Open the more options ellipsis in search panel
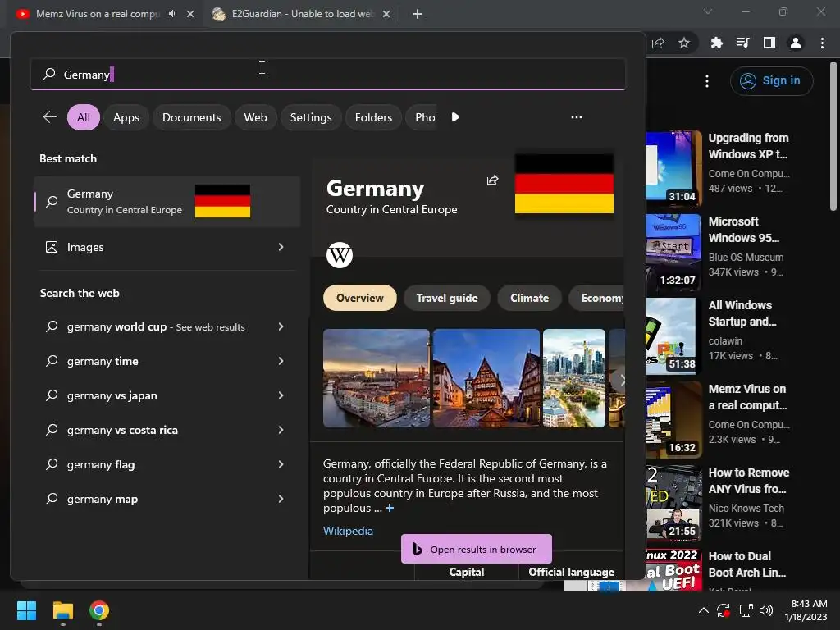 [x=577, y=117]
